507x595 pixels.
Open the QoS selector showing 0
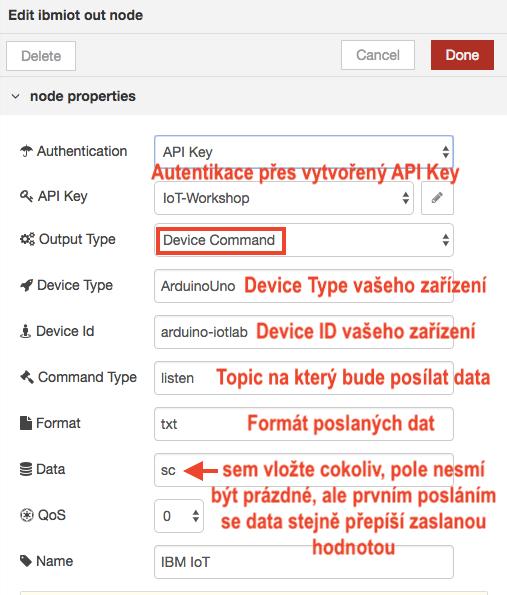point(179,516)
